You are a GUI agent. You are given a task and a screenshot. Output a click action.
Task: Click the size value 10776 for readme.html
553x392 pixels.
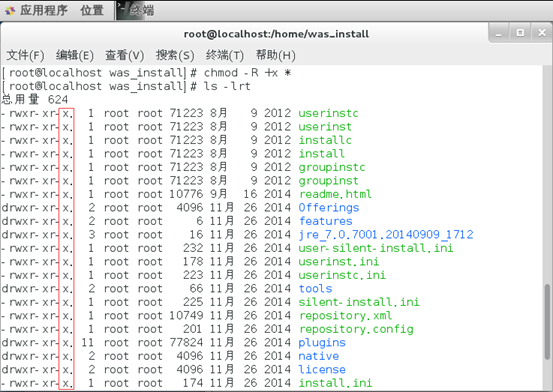coord(186,194)
